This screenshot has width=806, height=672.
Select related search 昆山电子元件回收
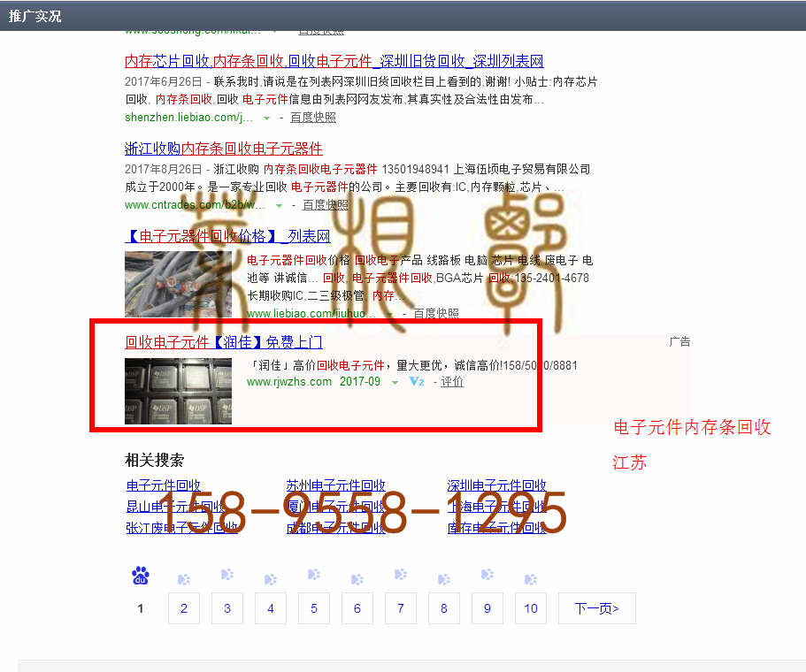click(176, 507)
